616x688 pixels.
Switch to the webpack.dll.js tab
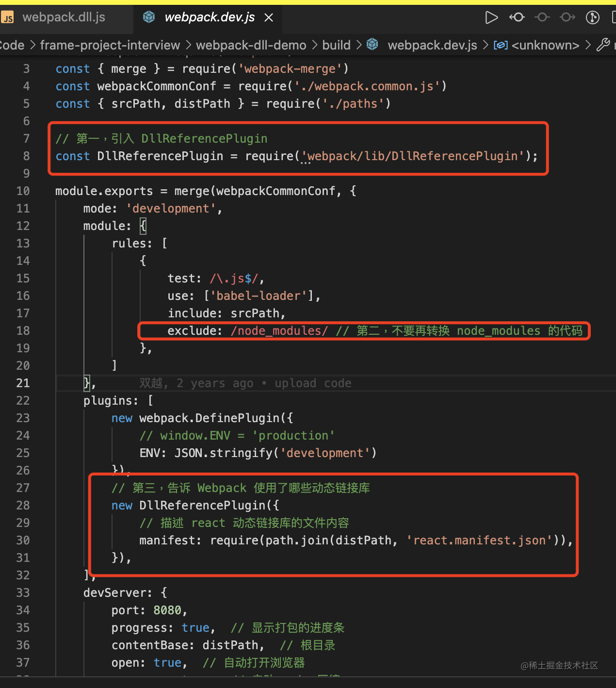click(64, 17)
